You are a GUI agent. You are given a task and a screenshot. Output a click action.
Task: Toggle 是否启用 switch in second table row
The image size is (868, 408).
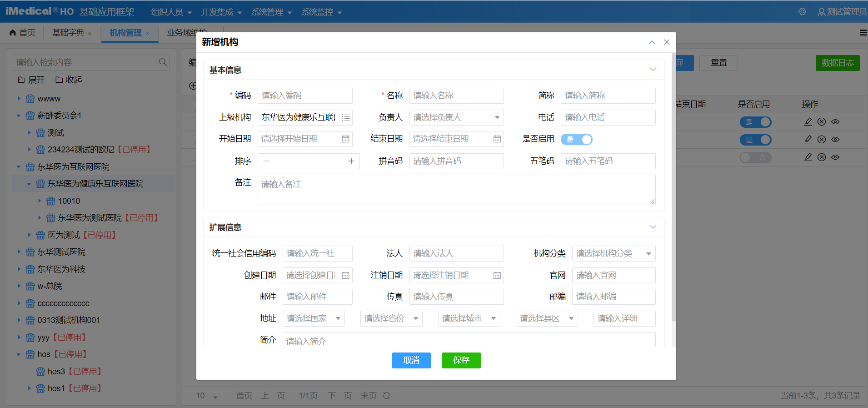pos(755,140)
